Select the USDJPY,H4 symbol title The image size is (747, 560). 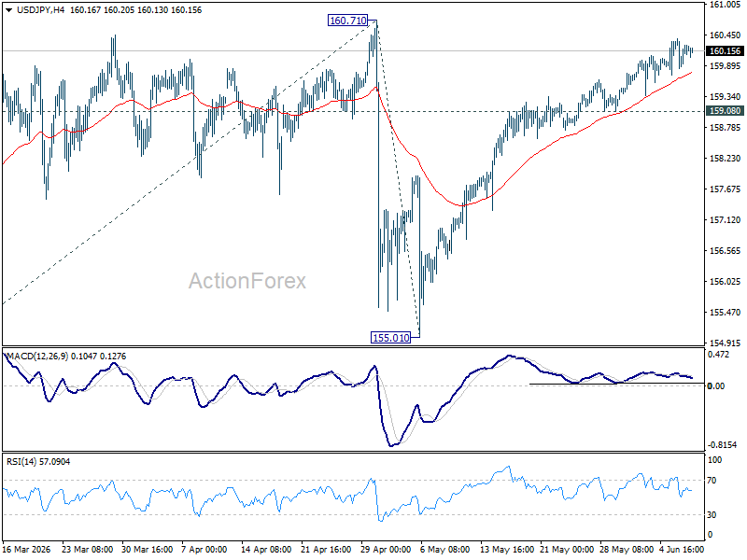[40, 10]
